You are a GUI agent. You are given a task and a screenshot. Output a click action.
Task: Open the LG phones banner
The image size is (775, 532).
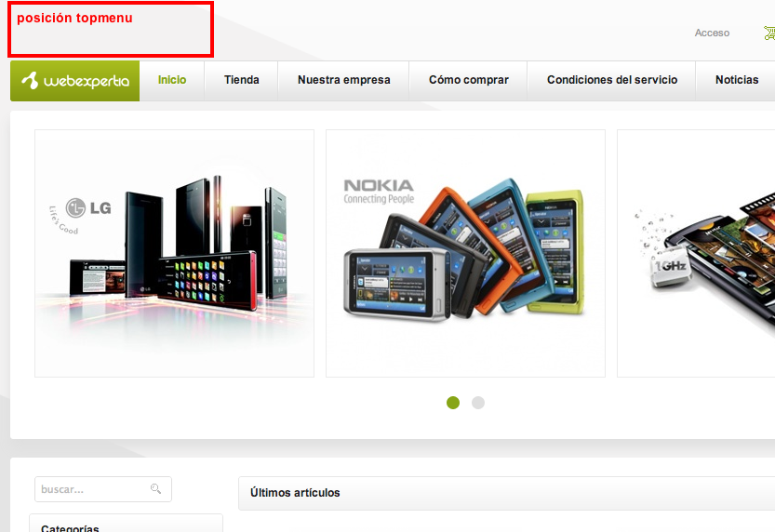(175, 253)
